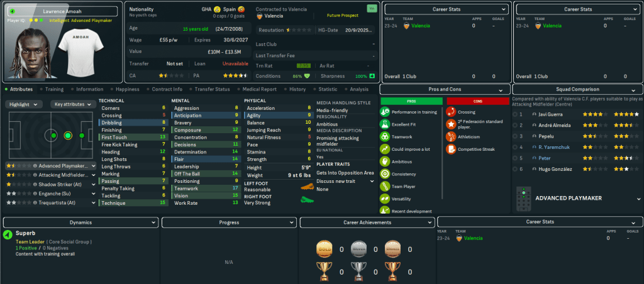Switch to the Training tab
Viewport: 644px width, 284px height.
coord(54,89)
